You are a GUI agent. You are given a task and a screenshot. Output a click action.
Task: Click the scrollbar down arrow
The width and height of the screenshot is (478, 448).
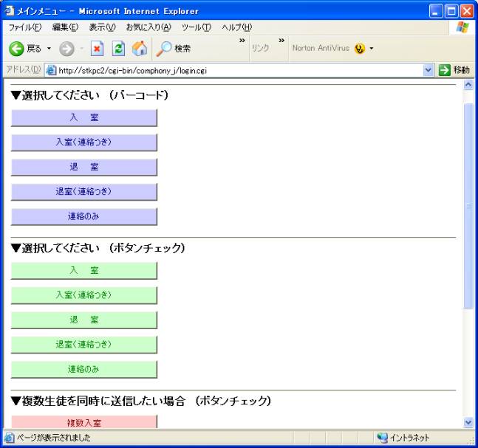pos(468,422)
